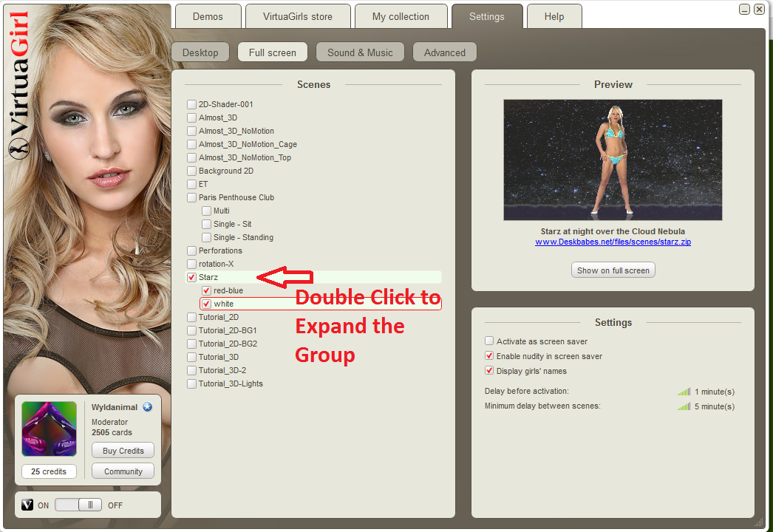The image size is (773, 532).
Task: Select the red-blue row label
Action: (228, 290)
